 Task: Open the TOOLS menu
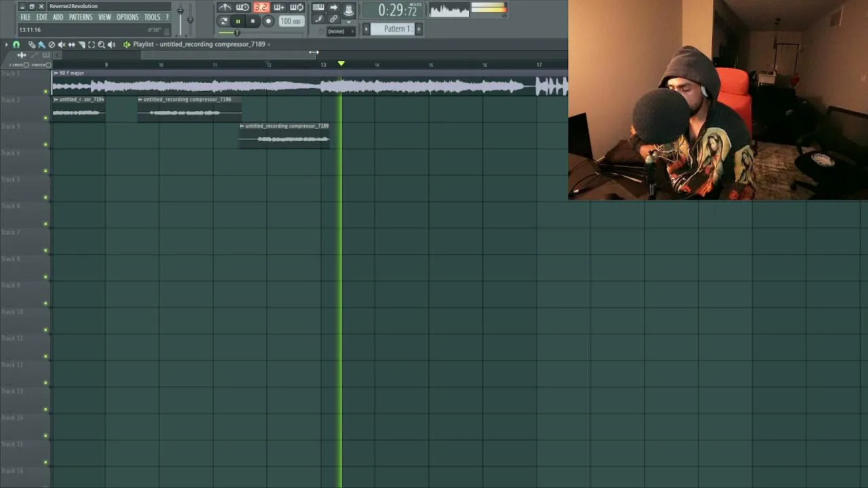[x=153, y=17]
